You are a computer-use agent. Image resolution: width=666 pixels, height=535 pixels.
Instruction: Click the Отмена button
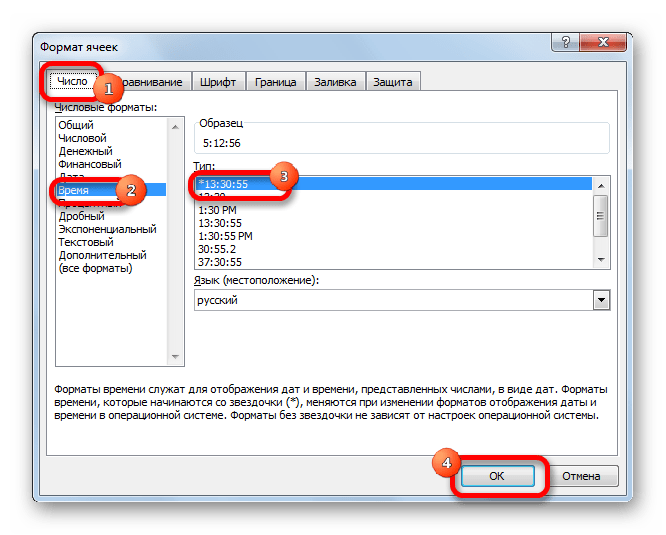[581, 476]
